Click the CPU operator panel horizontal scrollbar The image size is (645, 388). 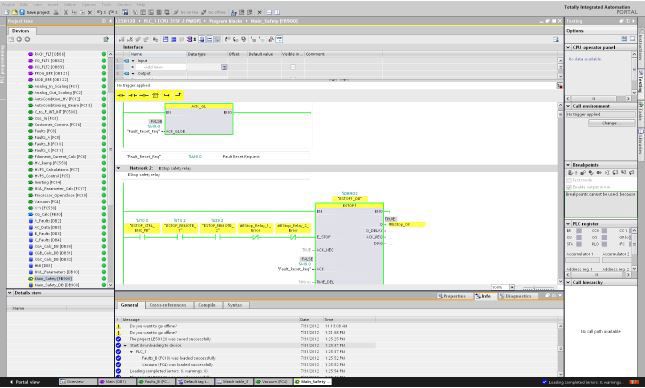[x=599, y=99]
